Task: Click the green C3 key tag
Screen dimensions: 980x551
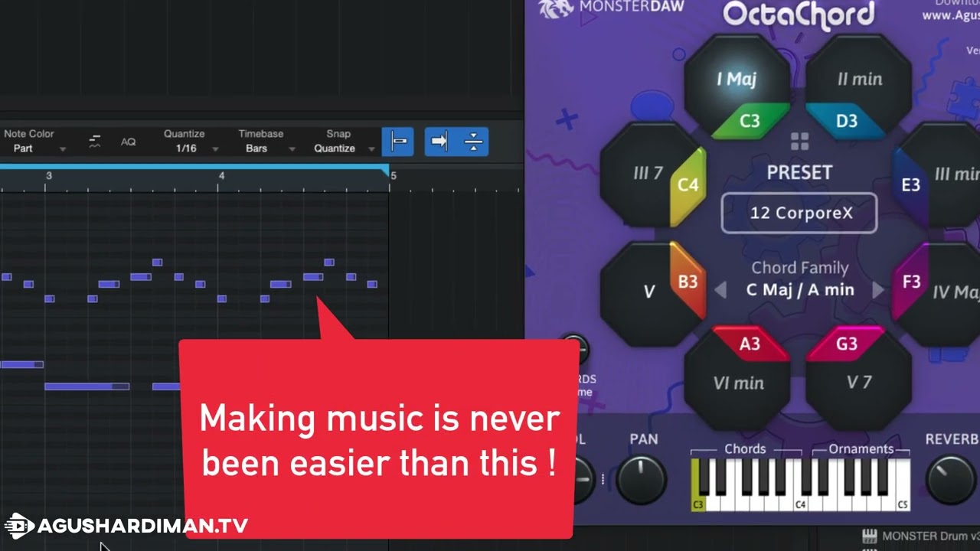Action: (x=750, y=121)
